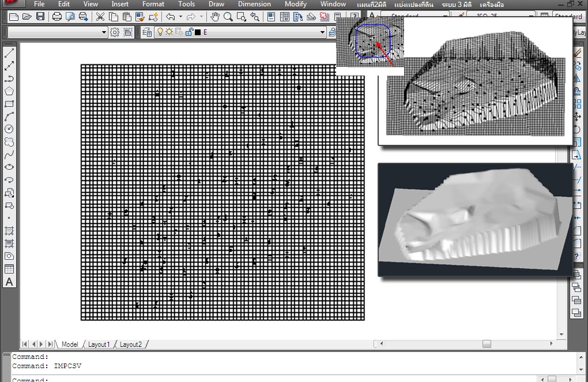Open the Modify menu
The image size is (588, 382).
point(296,4)
